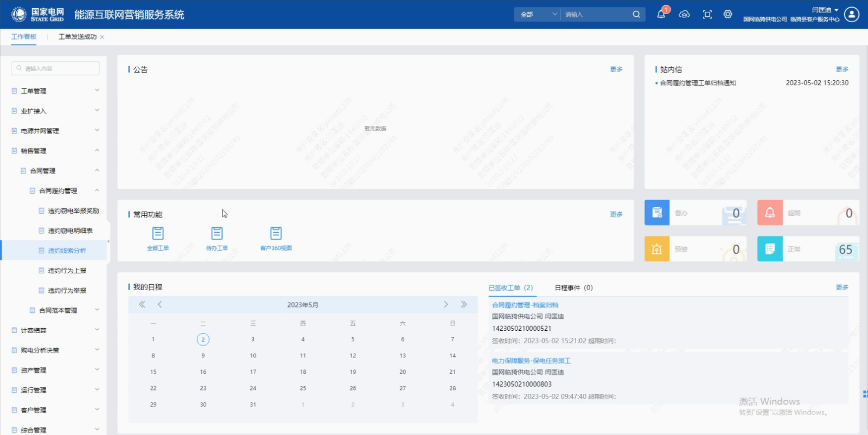
Task: Switch to the 工作看板 tab
Action: pos(24,37)
